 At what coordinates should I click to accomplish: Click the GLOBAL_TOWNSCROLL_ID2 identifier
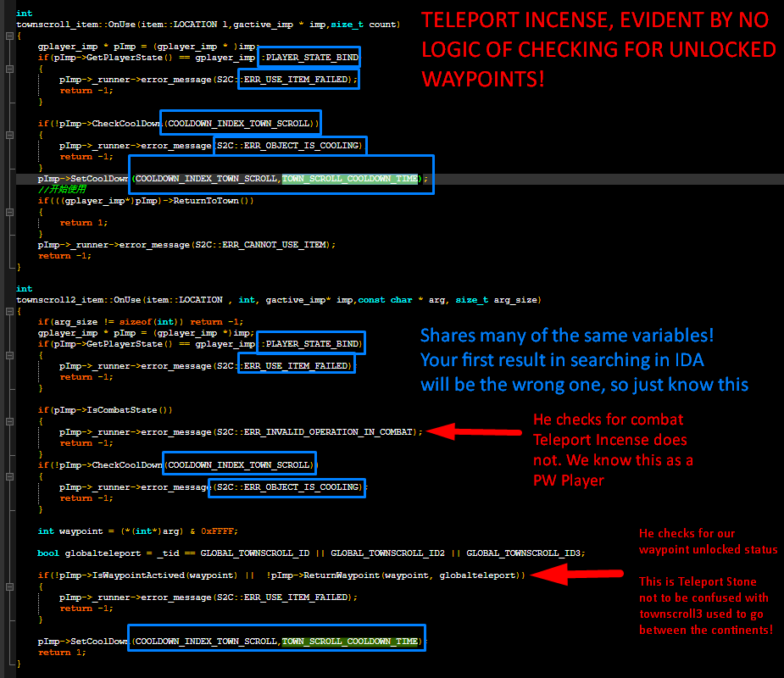[x=387, y=553]
